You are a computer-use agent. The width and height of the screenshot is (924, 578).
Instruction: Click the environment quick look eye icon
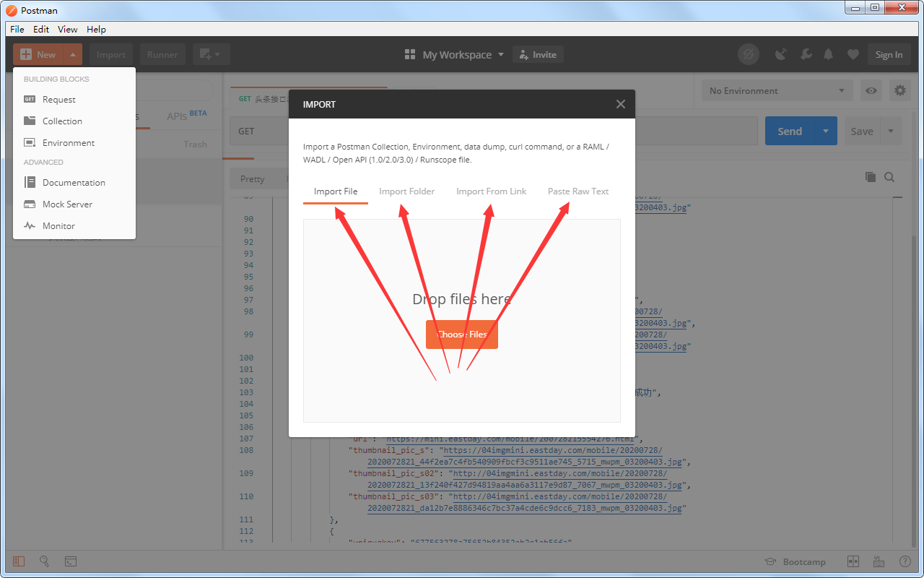pos(872,91)
